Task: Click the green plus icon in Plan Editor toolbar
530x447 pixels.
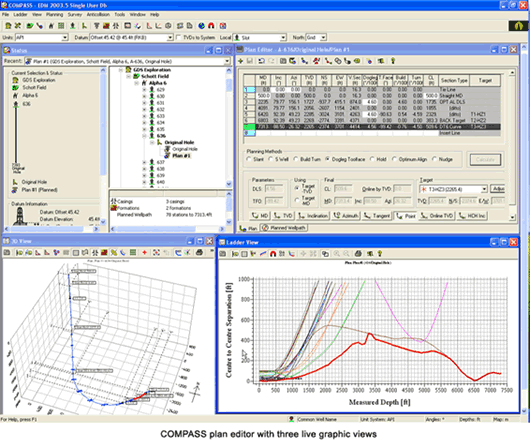Action: [240, 61]
